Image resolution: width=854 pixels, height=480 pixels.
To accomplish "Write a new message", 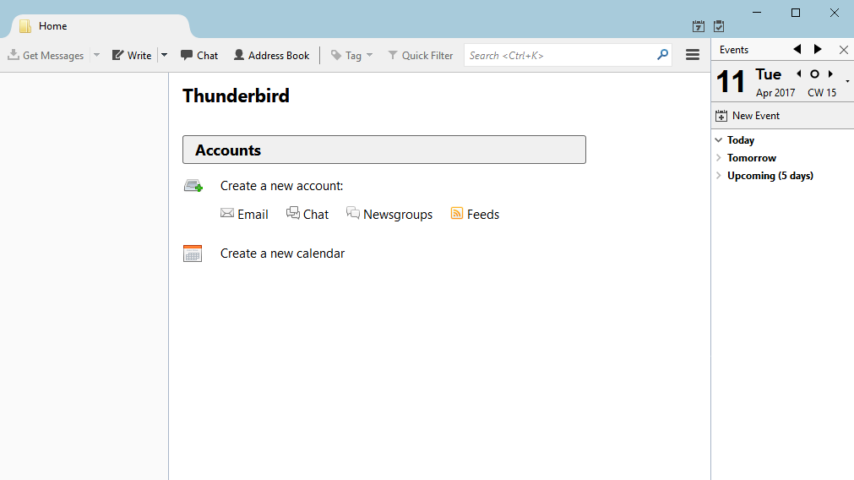I will pyautogui.click(x=132, y=55).
